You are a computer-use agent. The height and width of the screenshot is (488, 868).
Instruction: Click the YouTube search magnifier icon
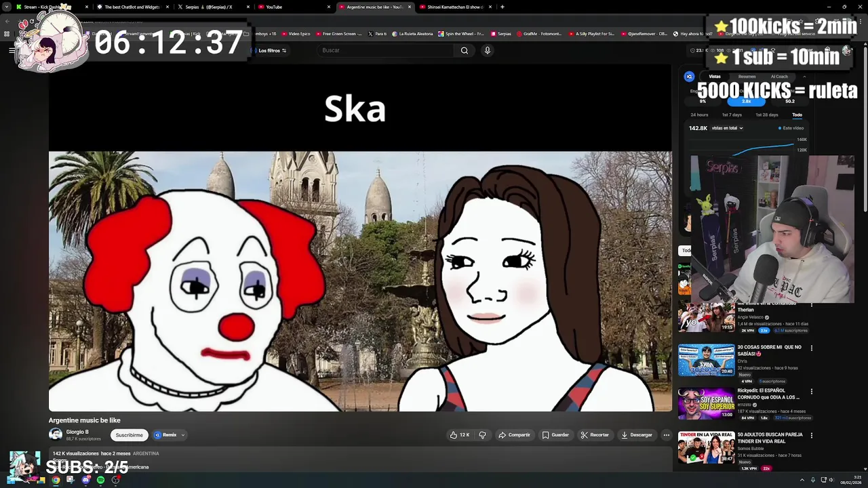(x=465, y=50)
